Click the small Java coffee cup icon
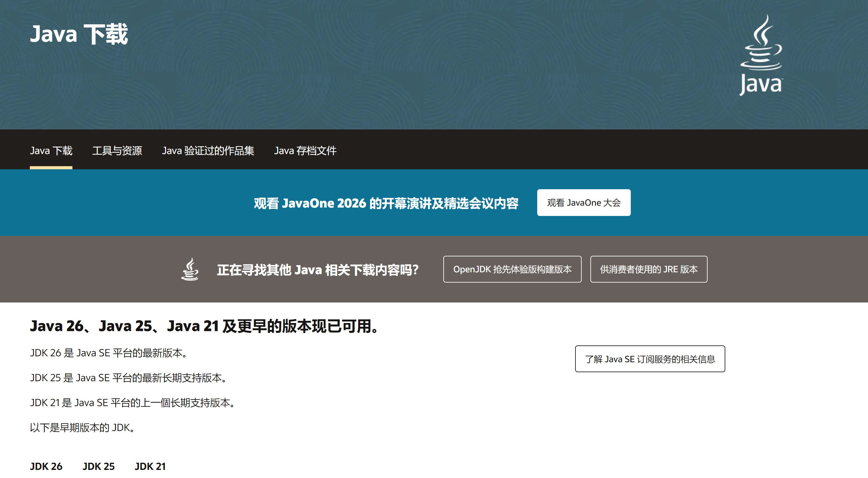Viewport: 868px width, 478px height. [190, 269]
